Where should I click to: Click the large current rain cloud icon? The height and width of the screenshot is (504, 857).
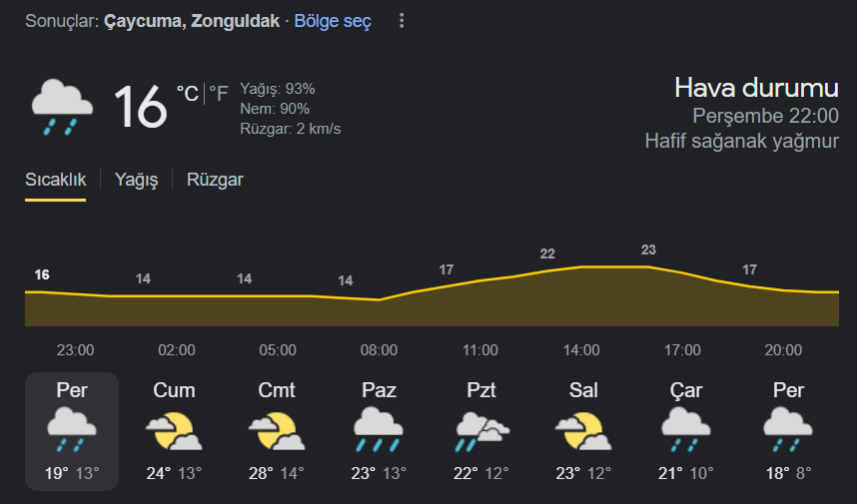(62, 107)
